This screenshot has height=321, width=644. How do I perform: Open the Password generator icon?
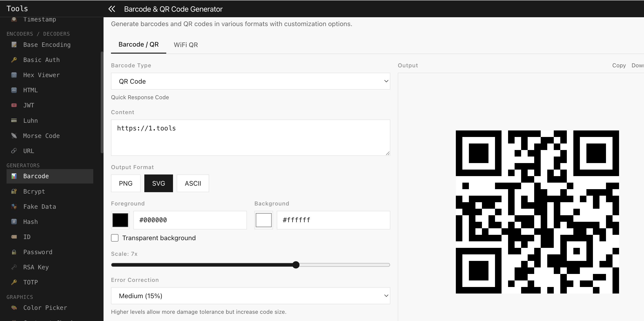[14, 252]
